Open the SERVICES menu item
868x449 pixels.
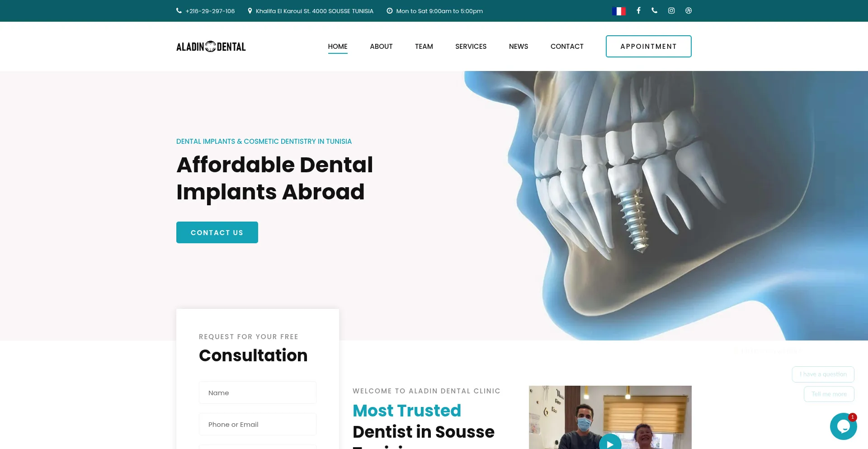pyautogui.click(x=471, y=46)
